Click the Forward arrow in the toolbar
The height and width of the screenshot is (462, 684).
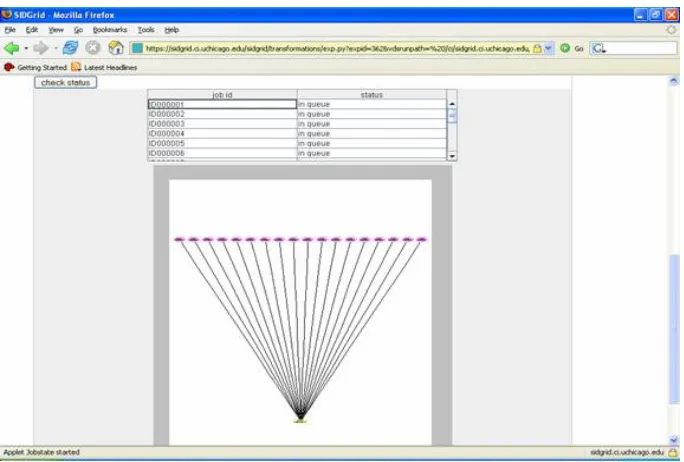pos(41,48)
